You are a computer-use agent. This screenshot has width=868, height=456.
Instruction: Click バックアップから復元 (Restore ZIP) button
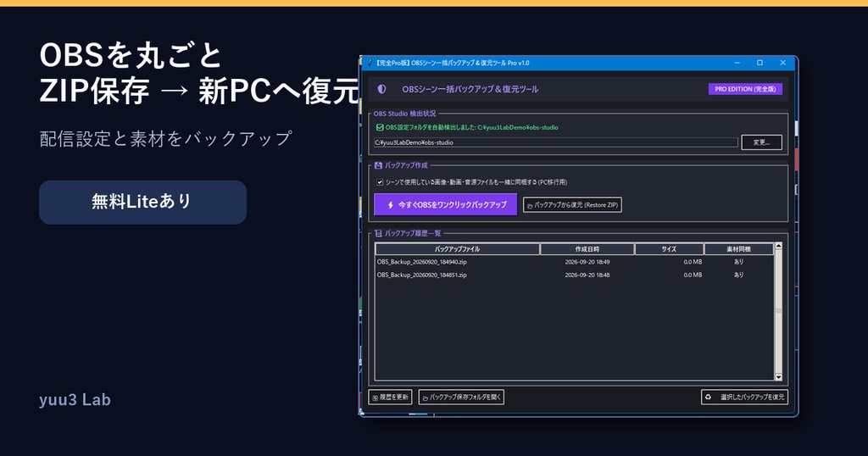[x=572, y=205]
